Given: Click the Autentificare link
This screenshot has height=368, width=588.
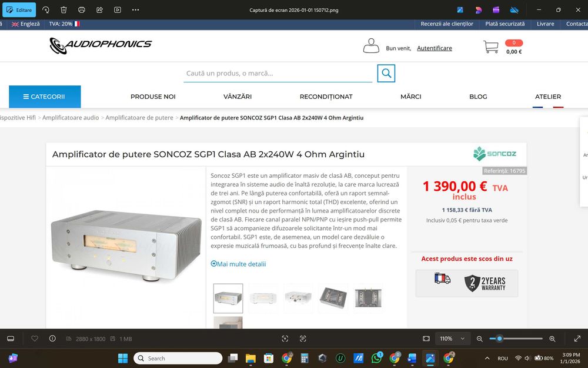Looking at the screenshot, I should point(435,48).
